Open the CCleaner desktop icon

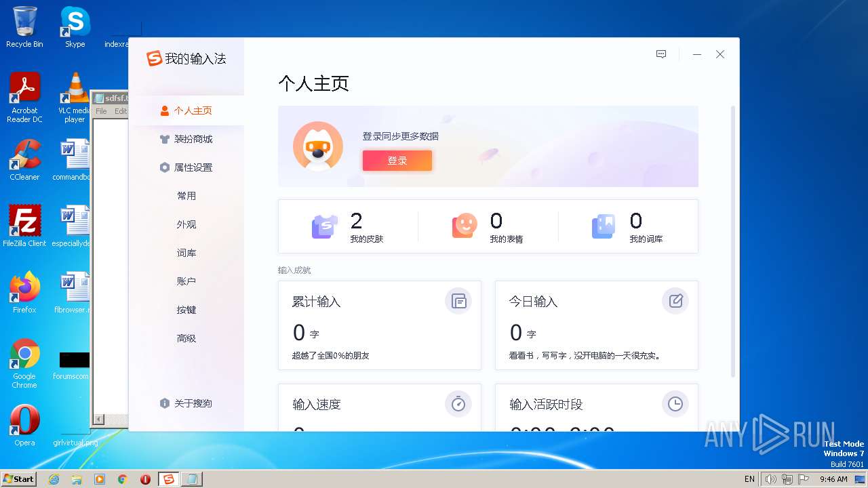point(24,160)
